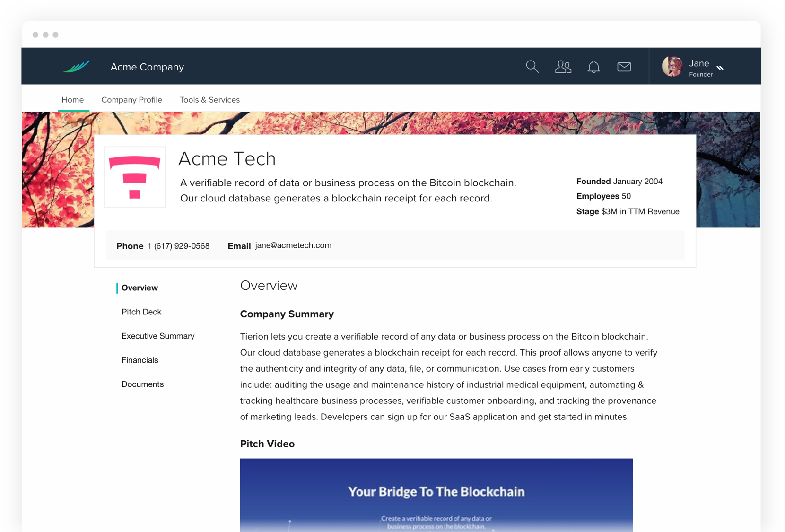Expand the Jane Founder user dropdown arrow
Screen dimensions: 785x532
(720, 68)
